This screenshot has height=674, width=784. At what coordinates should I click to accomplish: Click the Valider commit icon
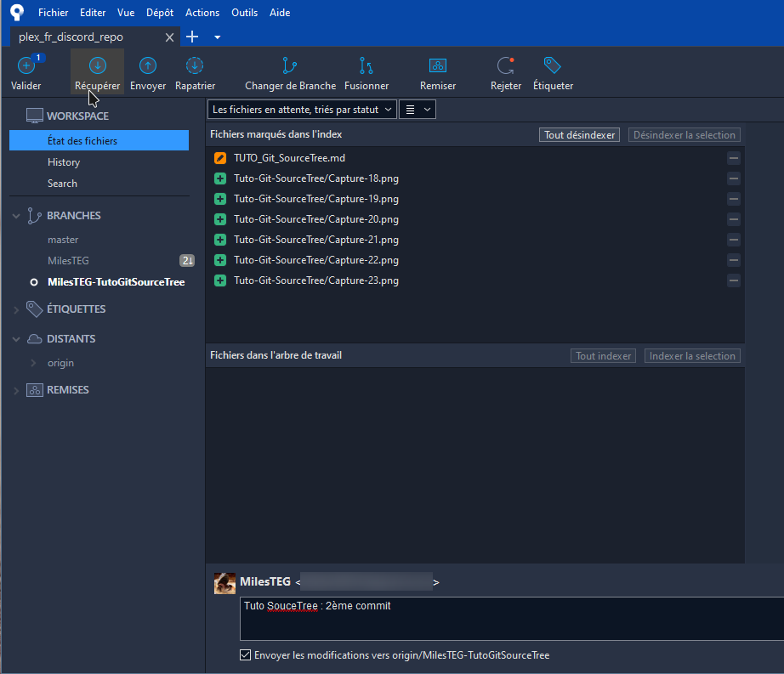coord(26,65)
